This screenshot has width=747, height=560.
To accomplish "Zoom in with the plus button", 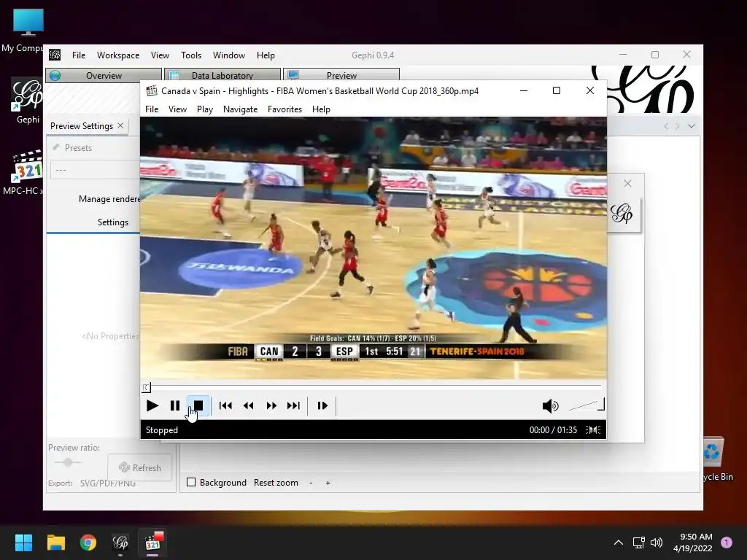I will pos(328,483).
